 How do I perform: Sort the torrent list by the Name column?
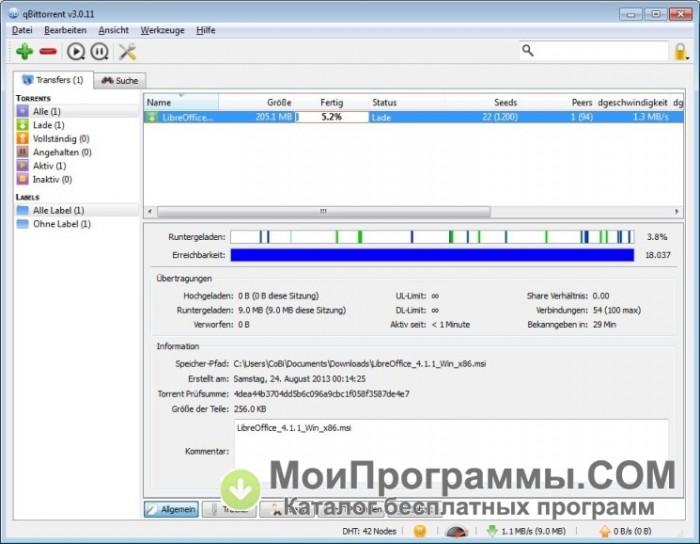pyautogui.click(x=181, y=103)
